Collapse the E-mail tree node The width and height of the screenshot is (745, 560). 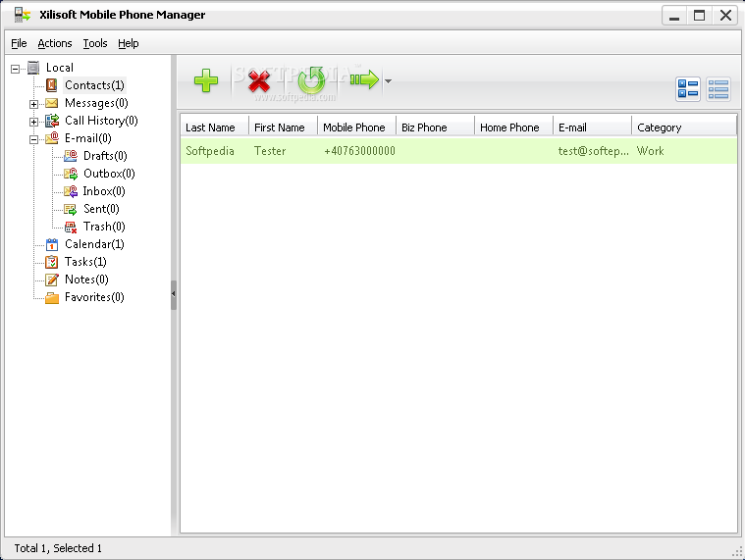tap(33, 139)
